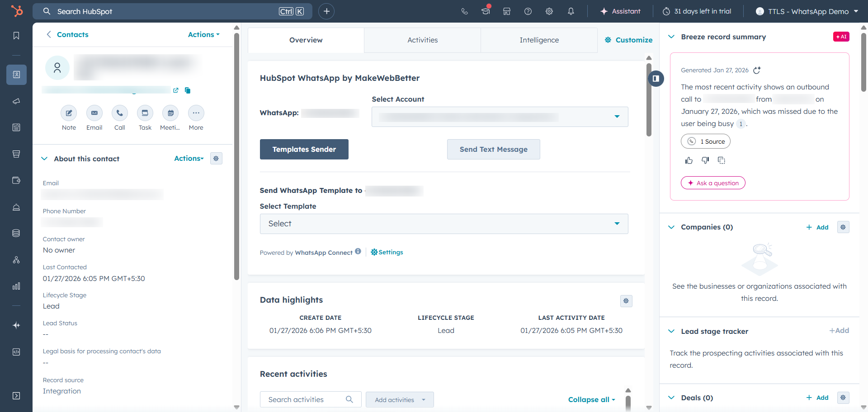Switch to the Activities tab
This screenshot has height=412, width=868.
pyautogui.click(x=422, y=40)
